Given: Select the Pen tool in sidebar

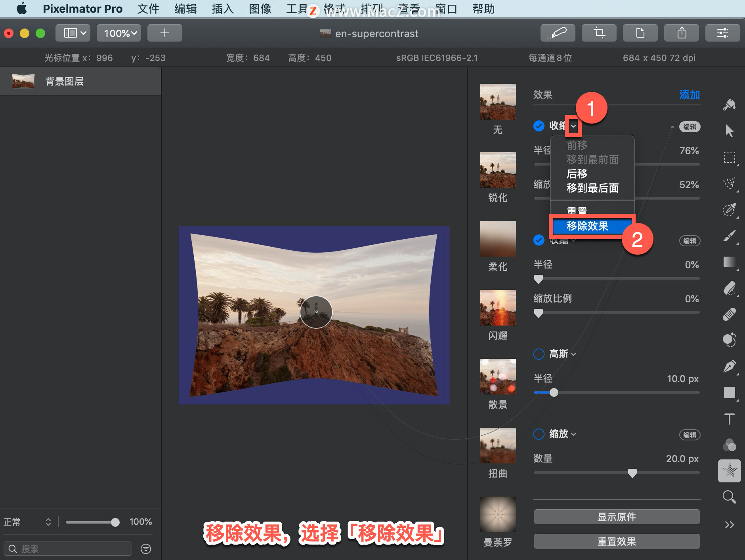Looking at the screenshot, I should [729, 366].
